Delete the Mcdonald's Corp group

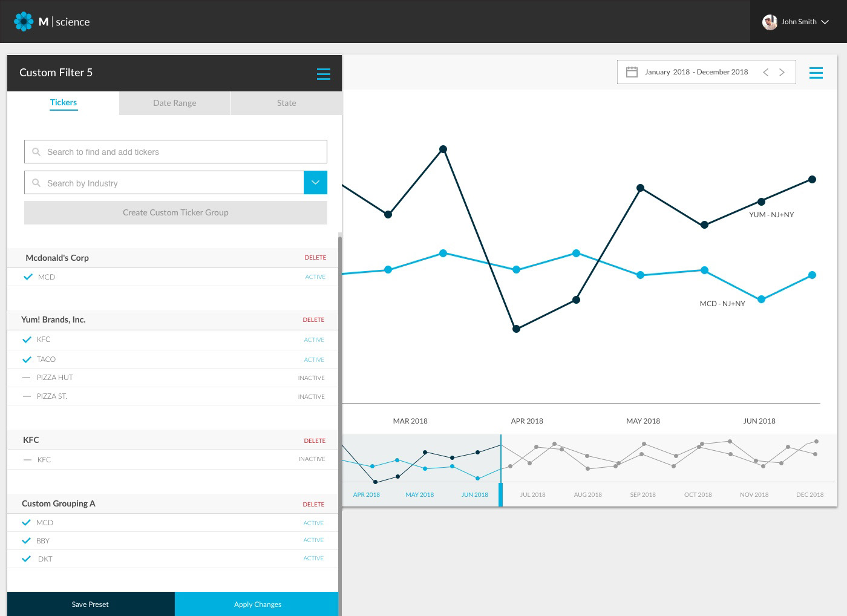click(315, 257)
